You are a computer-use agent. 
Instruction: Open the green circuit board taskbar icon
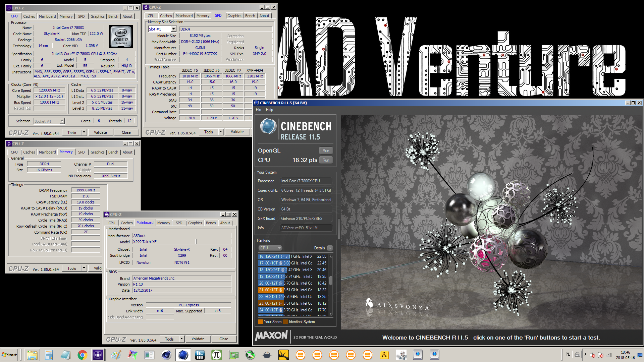[233, 355]
